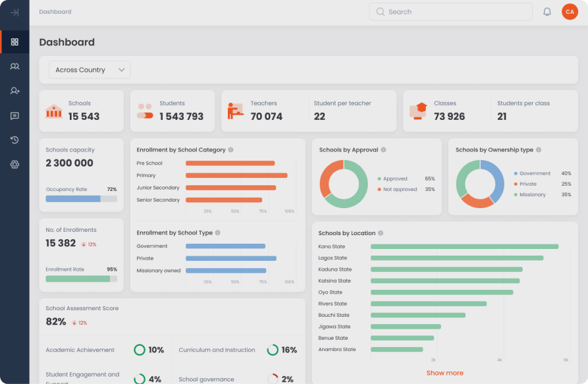Click the Primary enrollment bar
This screenshot has height=384, width=588.
click(236, 175)
